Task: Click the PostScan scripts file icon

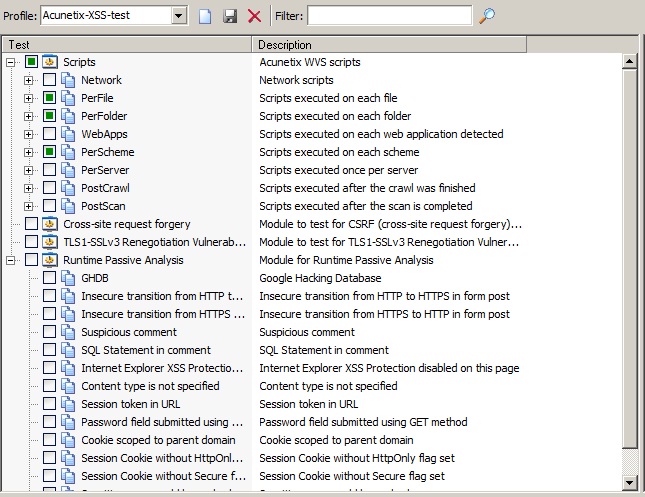Action: pyautogui.click(x=68, y=206)
